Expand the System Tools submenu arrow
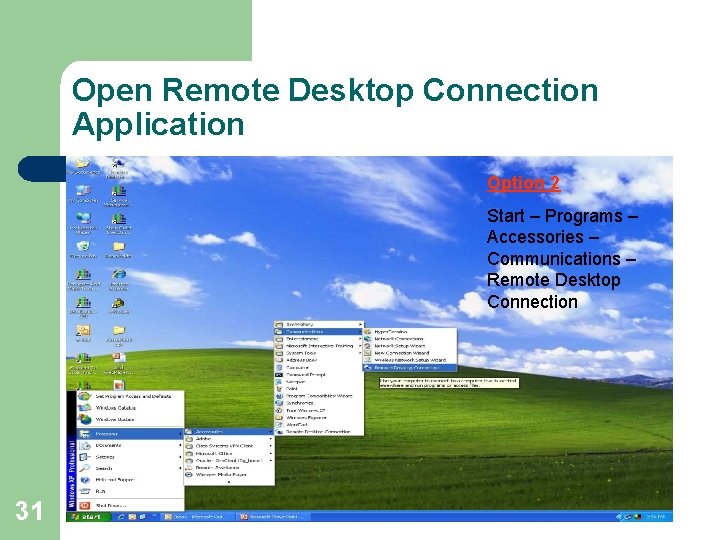This screenshot has height=540, width=720. click(x=360, y=353)
